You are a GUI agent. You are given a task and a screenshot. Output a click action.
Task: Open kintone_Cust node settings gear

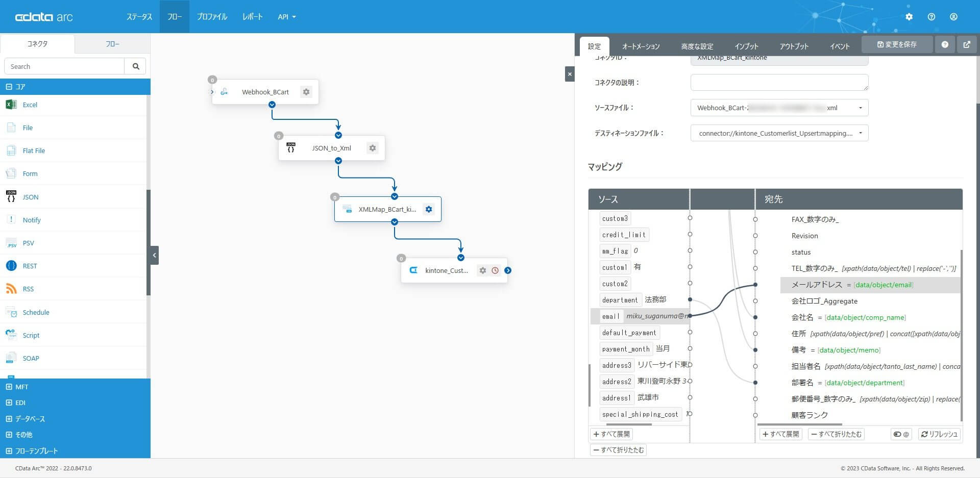click(x=483, y=270)
